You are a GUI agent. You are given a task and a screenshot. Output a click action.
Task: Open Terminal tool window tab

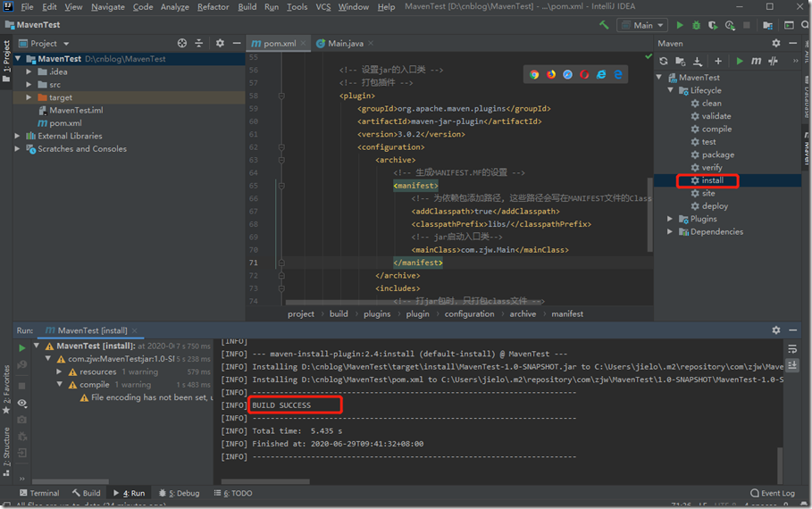click(39, 493)
